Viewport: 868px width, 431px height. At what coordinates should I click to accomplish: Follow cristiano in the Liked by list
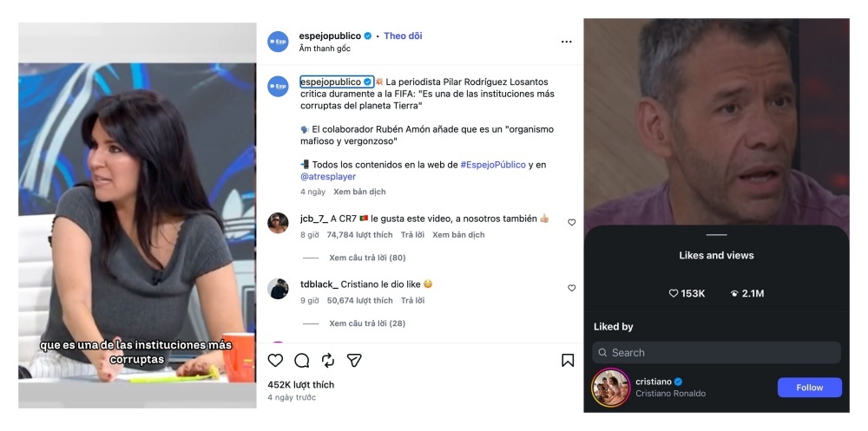coord(809,388)
